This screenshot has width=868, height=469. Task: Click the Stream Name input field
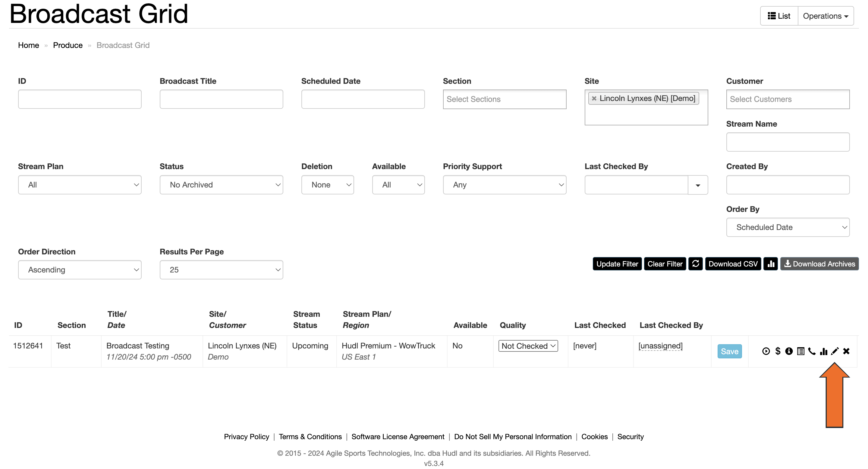coord(788,142)
